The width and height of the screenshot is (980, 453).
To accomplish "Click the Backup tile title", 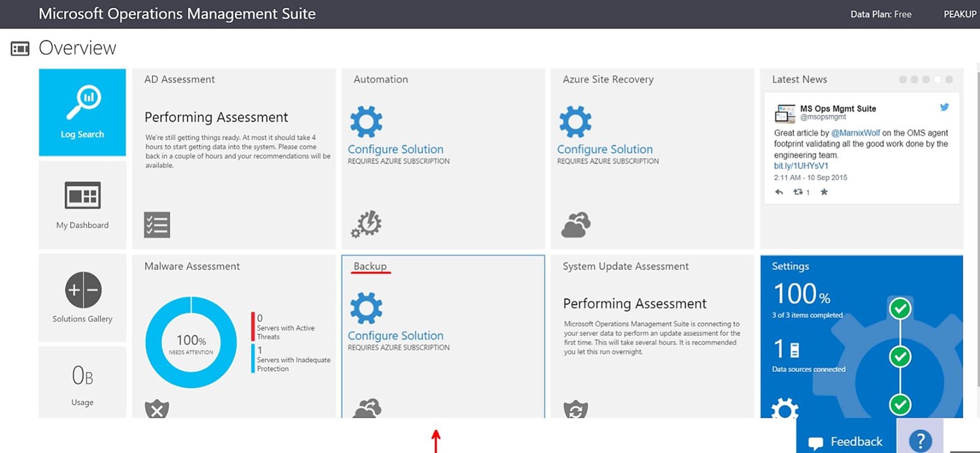I will (370, 266).
